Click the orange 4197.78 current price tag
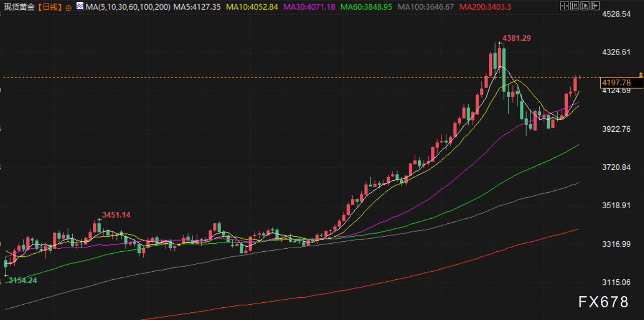Image resolution: width=644 pixels, height=320 pixels. (616, 82)
